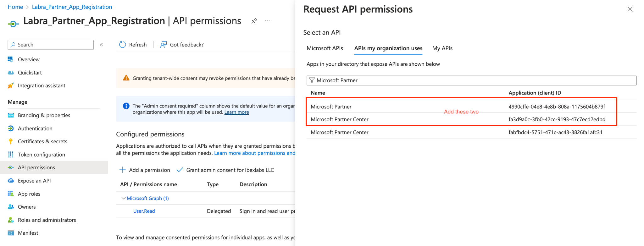Switch to My APIs tab
The height and width of the screenshot is (246, 644).
pyautogui.click(x=442, y=48)
